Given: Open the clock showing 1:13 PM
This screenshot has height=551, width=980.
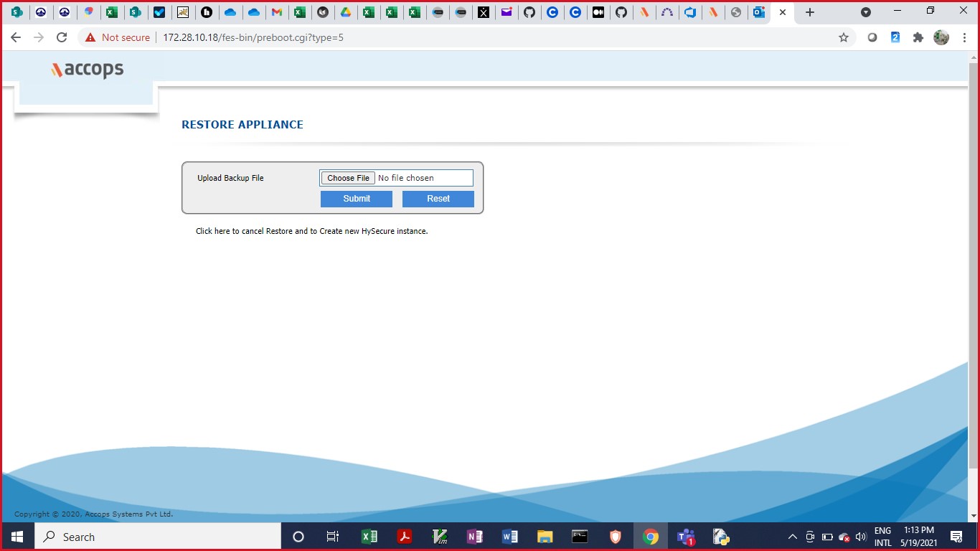Looking at the screenshot, I should click(x=919, y=537).
